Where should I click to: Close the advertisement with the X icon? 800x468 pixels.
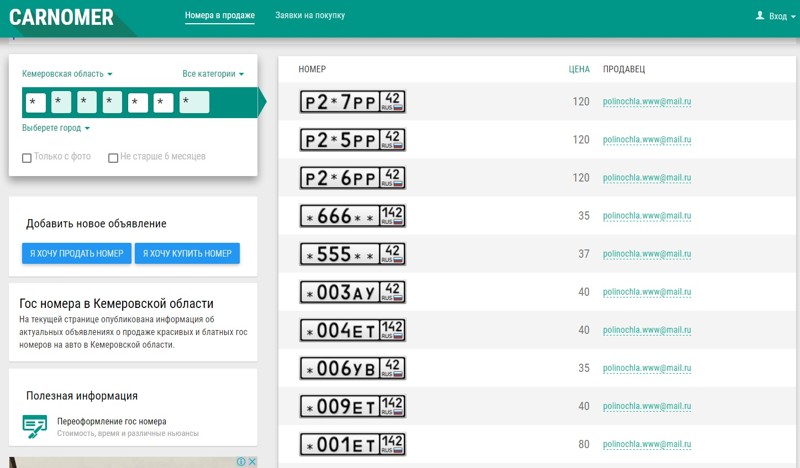pos(252,462)
